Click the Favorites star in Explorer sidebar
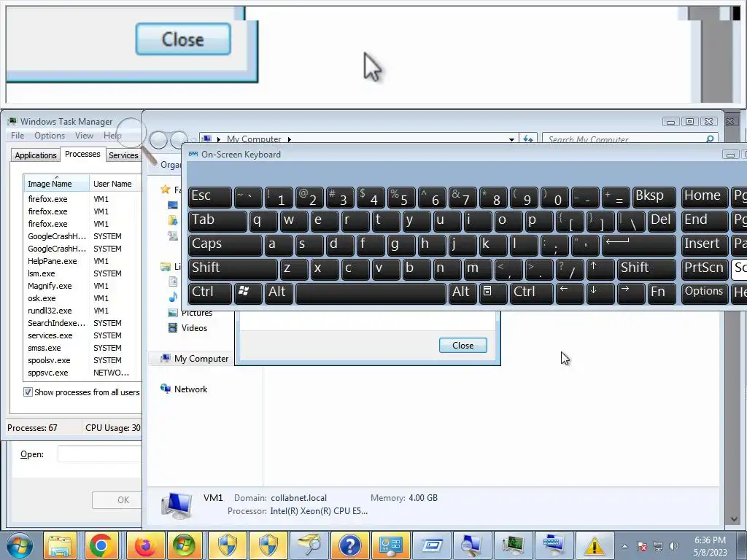This screenshot has width=747, height=560. click(x=166, y=190)
